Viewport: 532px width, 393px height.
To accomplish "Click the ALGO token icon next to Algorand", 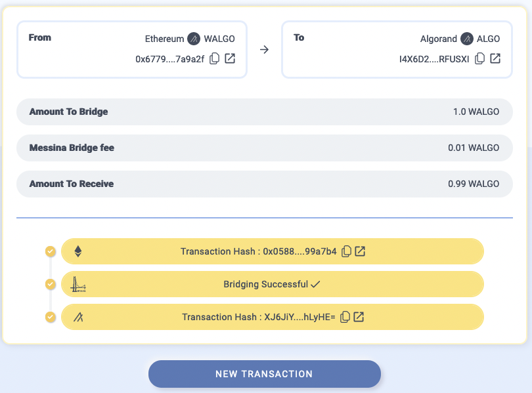I will tap(467, 39).
